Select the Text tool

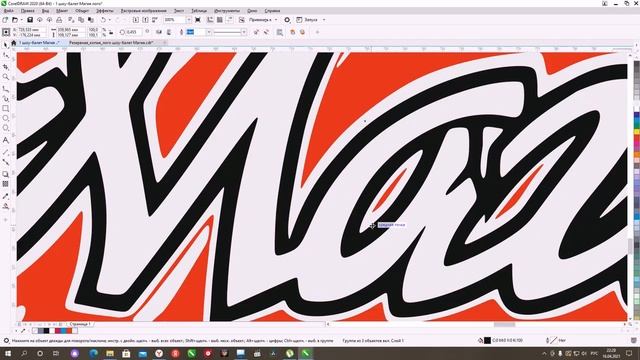coord(5,140)
